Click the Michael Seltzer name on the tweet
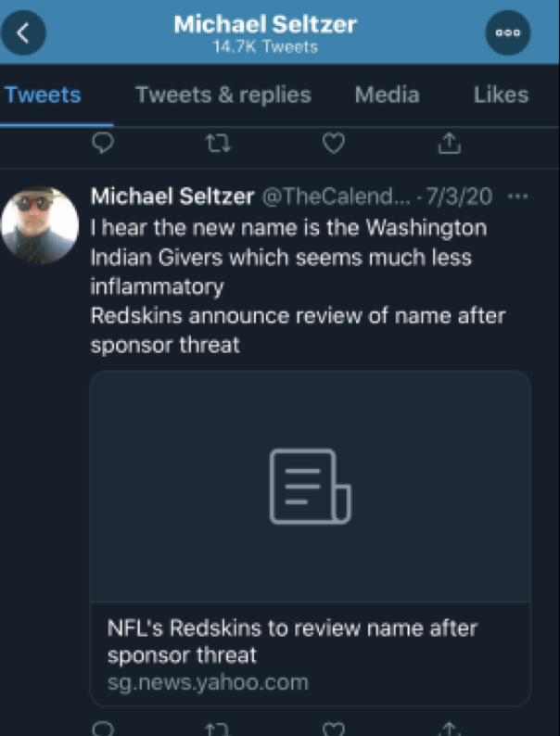Viewport: 560px width, 736px height. [172, 197]
